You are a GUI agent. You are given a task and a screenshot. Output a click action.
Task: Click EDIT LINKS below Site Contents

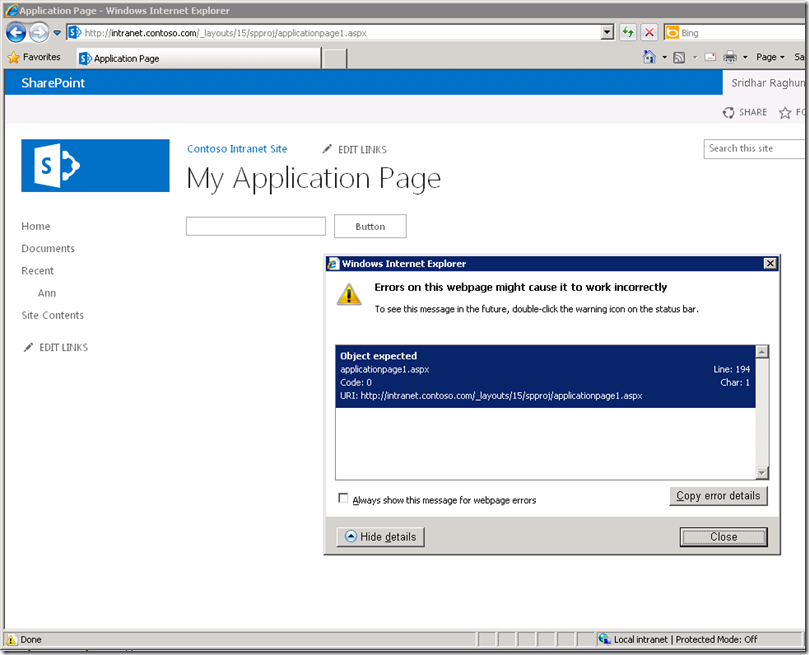pos(56,348)
